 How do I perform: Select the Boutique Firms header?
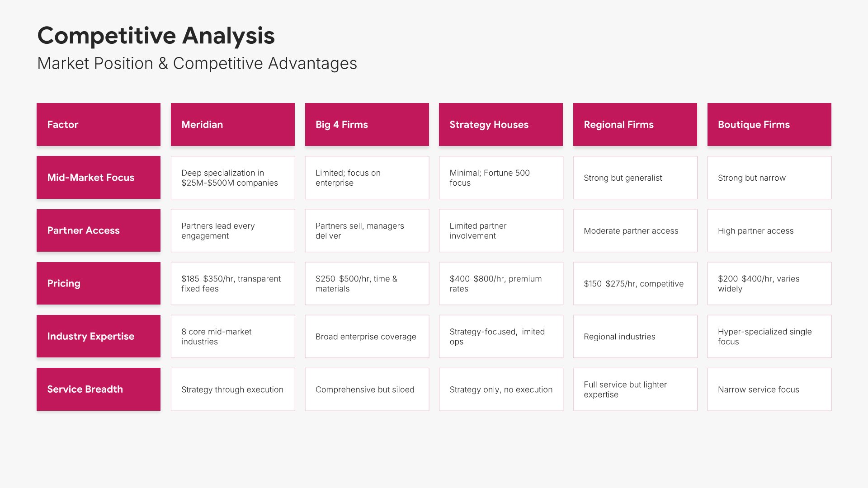tap(769, 124)
